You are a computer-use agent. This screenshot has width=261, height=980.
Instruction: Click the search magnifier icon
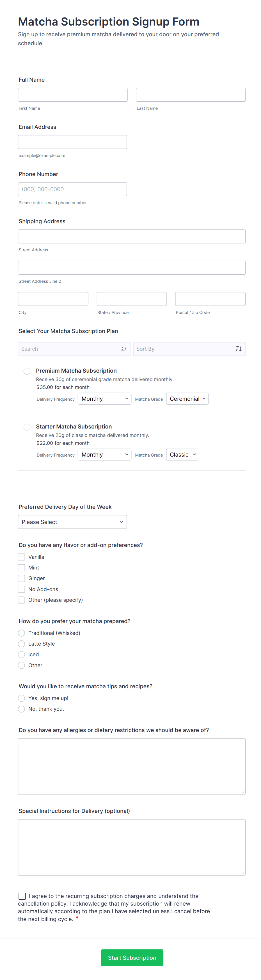click(x=123, y=349)
